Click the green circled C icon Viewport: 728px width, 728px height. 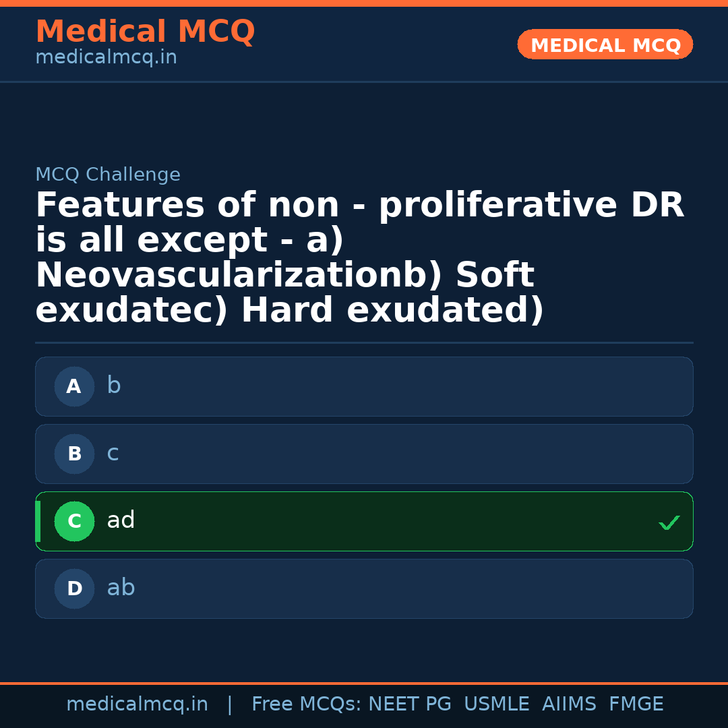(x=74, y=521)
